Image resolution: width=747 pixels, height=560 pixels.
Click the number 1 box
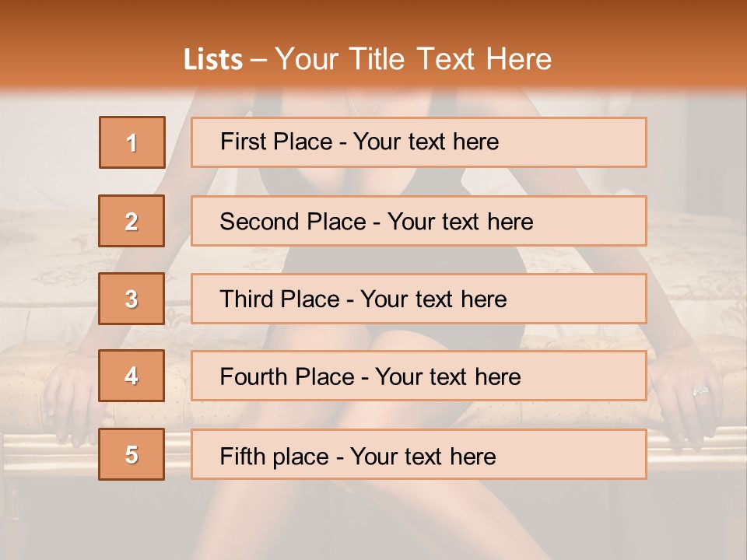(x=132, y=142)
